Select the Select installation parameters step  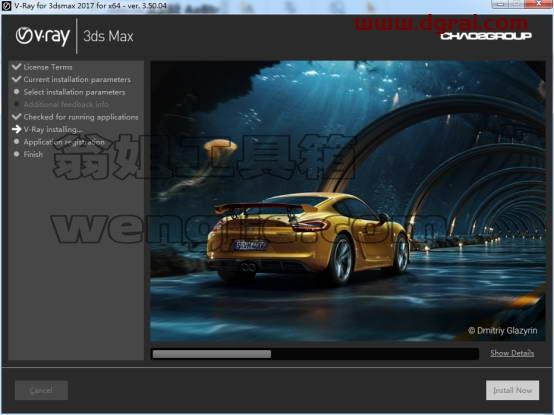pos(74,92)
